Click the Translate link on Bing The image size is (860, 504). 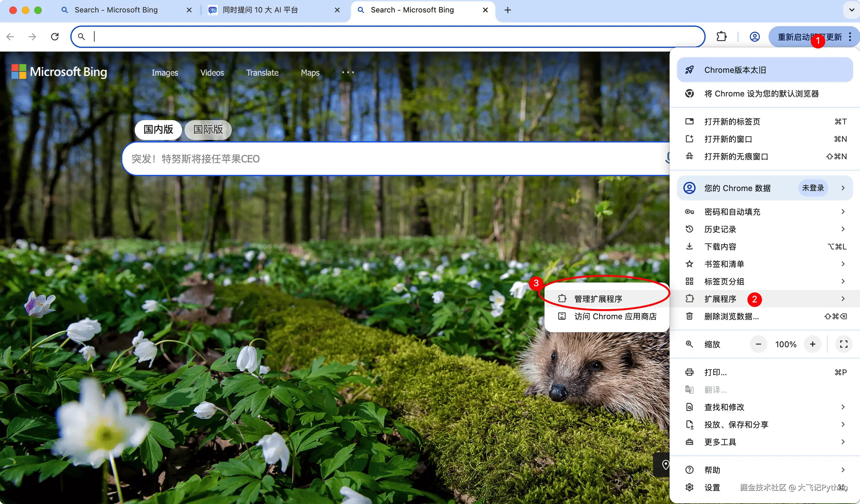click(262, 73)
